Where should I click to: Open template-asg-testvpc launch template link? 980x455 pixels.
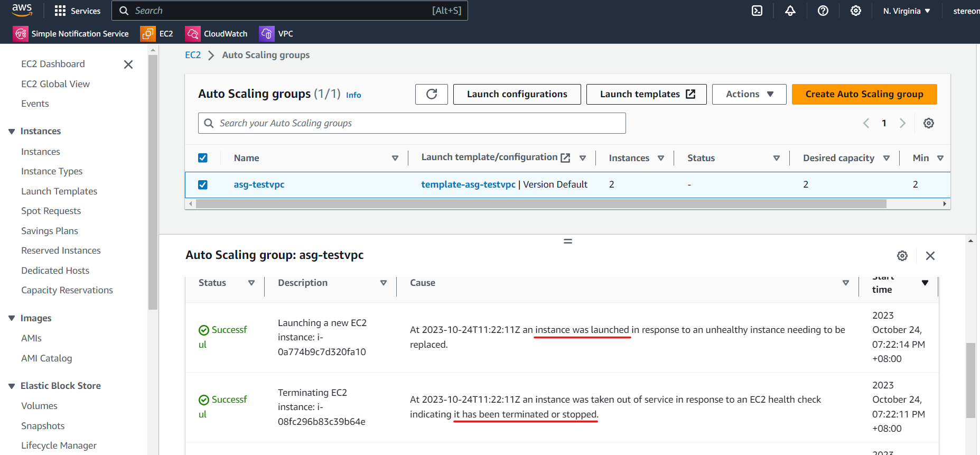click(468, 184)
